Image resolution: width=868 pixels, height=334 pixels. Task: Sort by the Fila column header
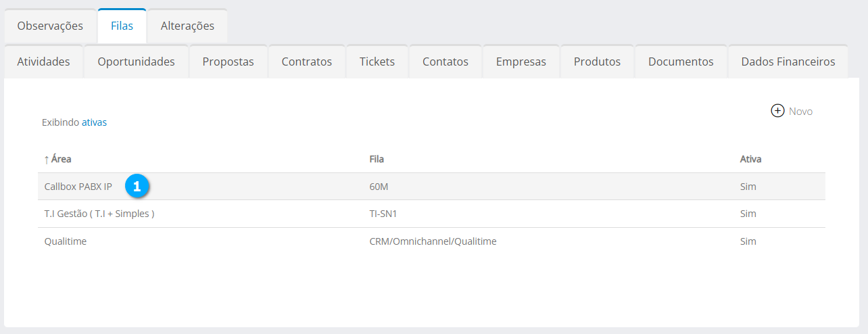click(377, 160)
